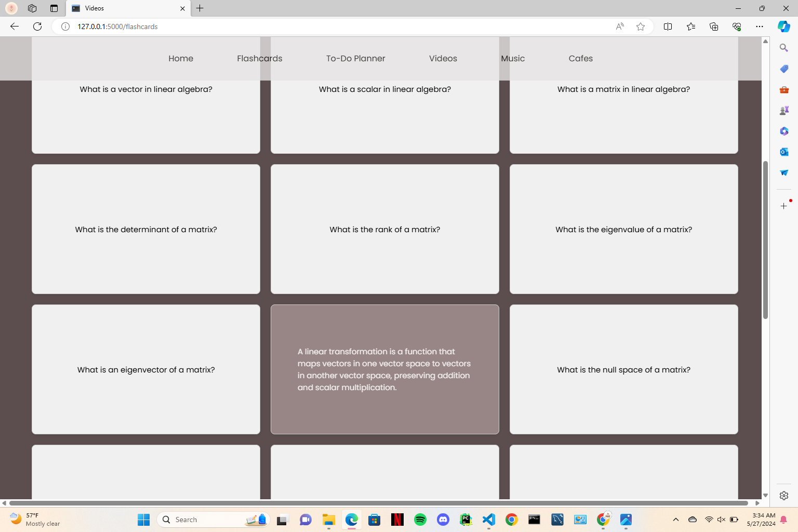
Task: Open sidebar Shopping tag icon
Action: [784, 69]
